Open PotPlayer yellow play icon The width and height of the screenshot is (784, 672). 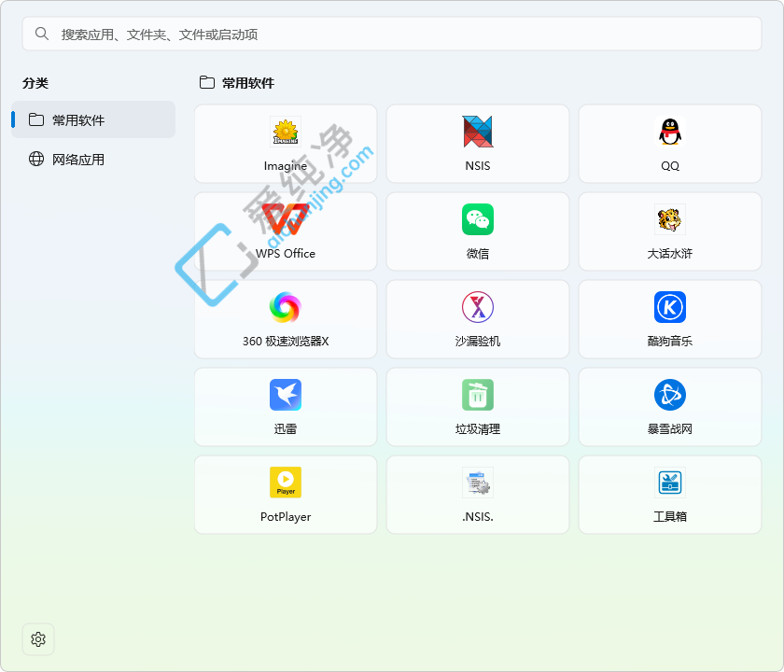pyautogui.click(x=286, y=483)
